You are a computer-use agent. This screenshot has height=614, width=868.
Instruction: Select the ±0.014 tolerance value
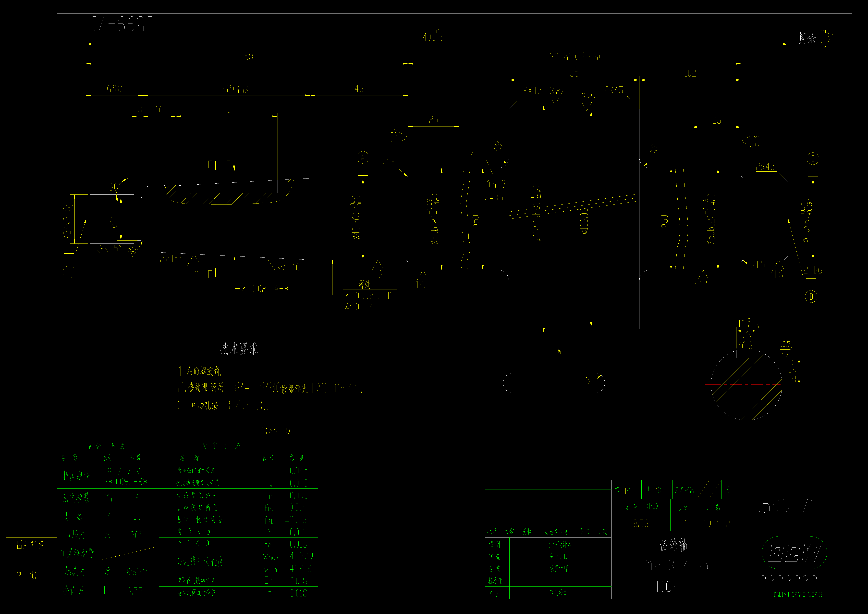(296, 507)
